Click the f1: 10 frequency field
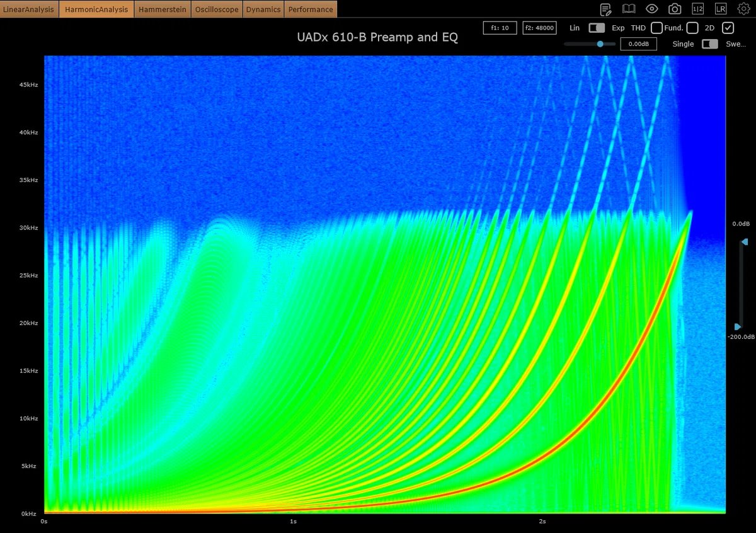Viewport: 756px width, 533px height. [500, 28]
